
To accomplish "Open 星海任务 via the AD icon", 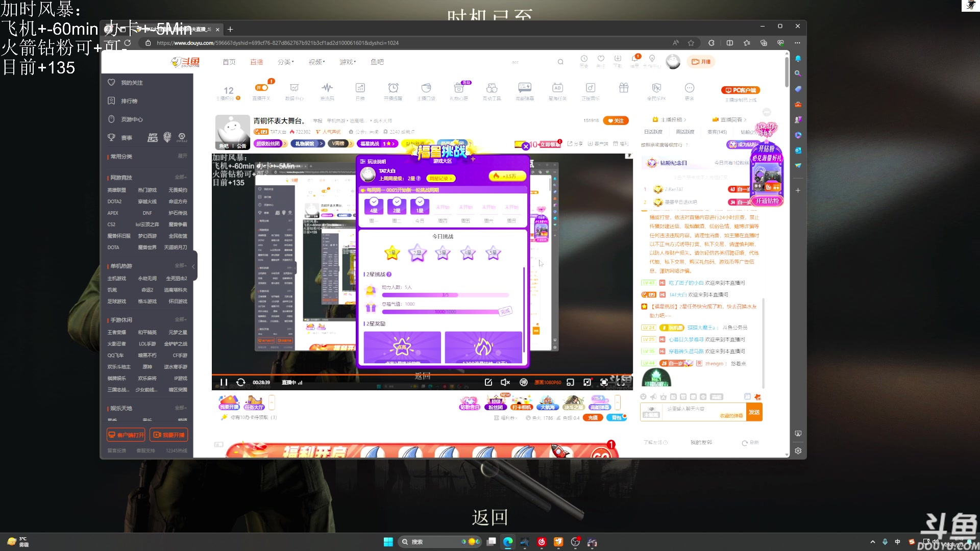I will (x=557, y=91).
